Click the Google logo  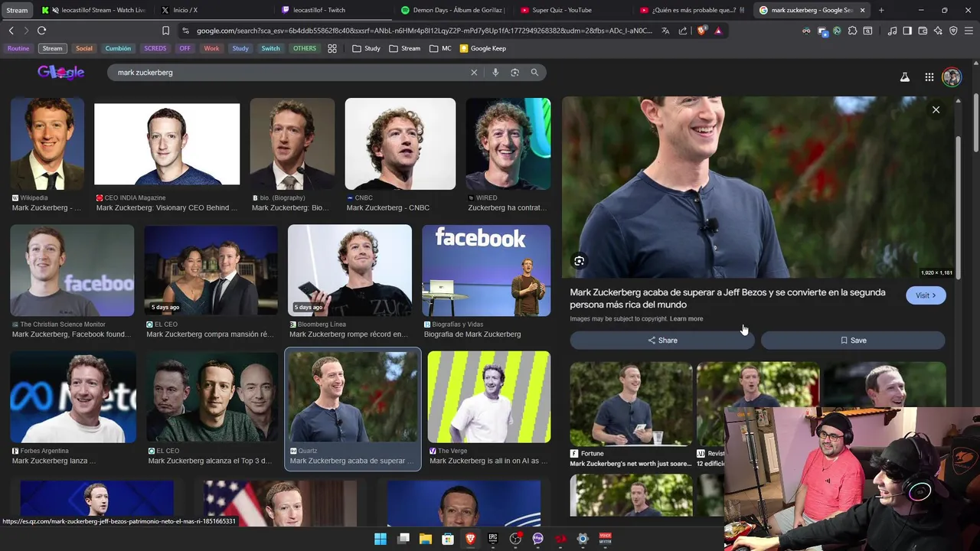coord(61,73)
